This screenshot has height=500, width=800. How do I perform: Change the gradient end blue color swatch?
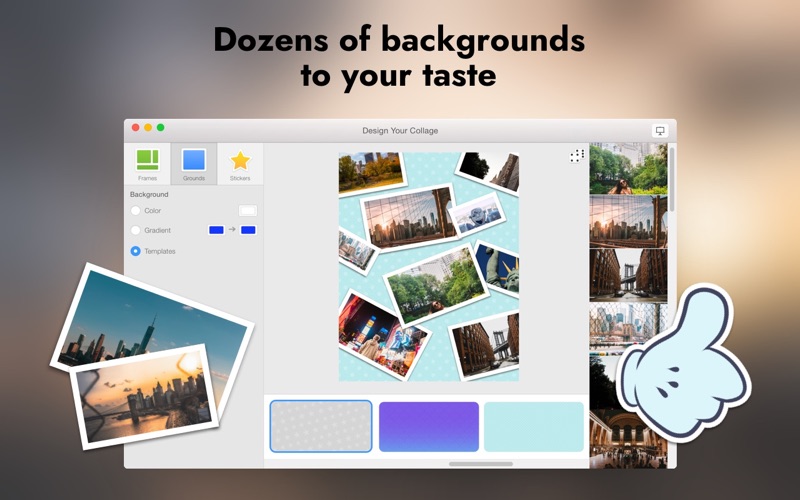coord(248,230)
